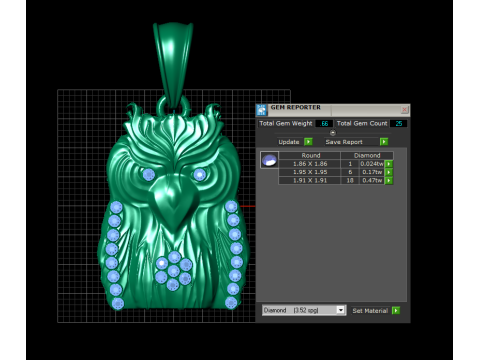Click green arrow for the 1.91 X 1.91 row
Screen dimensions: 480x360
(x=389, y=181)
